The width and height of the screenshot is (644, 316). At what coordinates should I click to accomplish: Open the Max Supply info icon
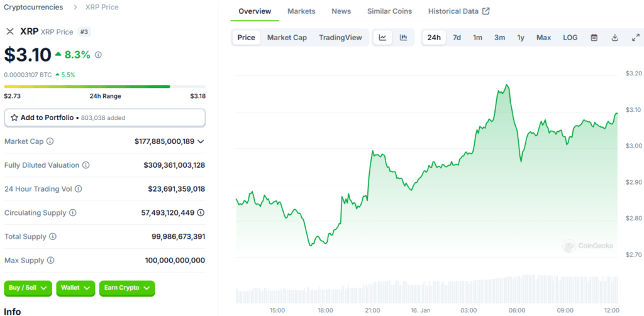tap(50, 260)
